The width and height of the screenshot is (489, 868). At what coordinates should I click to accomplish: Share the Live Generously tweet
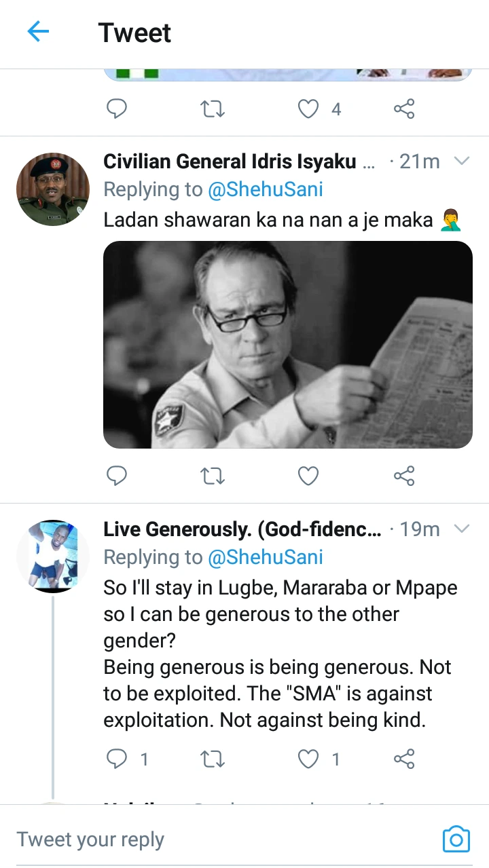point(404,759)
